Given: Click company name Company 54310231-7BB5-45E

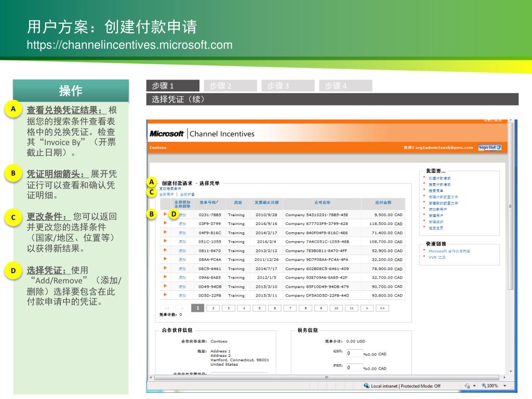Looking at the screenshot, I should click(316, 215).
